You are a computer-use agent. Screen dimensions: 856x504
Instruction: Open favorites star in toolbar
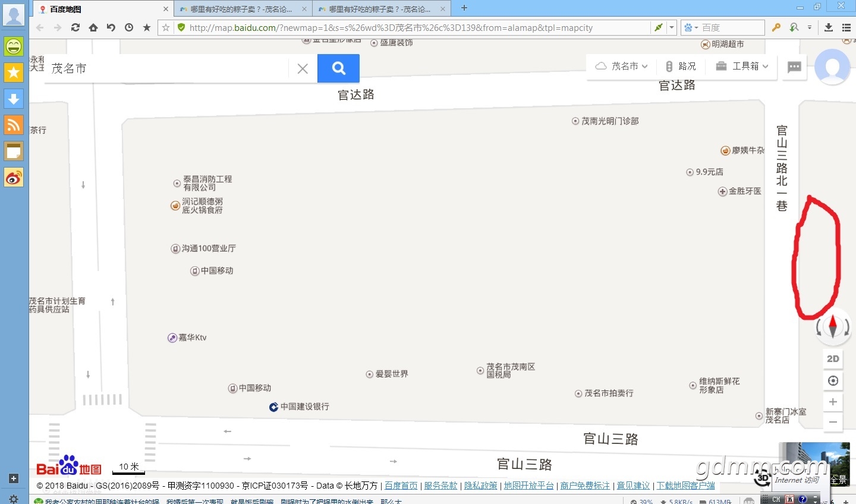pyautogui.click(x=147, y=27)
